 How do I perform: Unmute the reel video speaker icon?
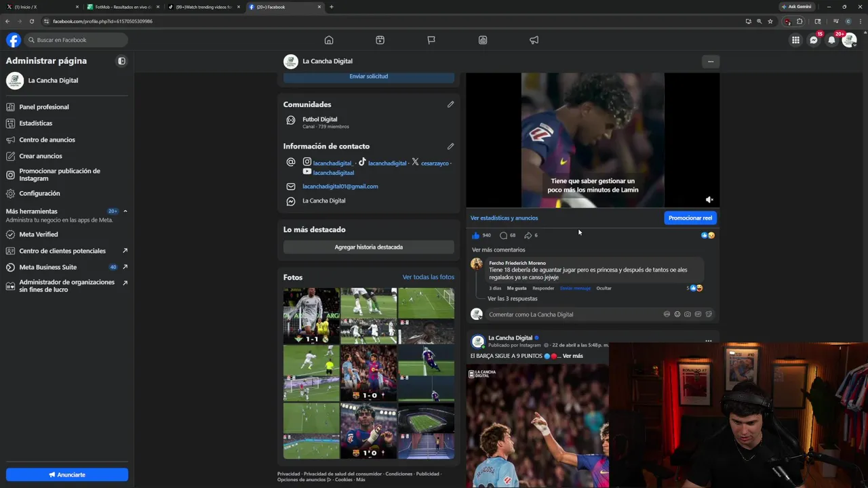tap(709, 200)
